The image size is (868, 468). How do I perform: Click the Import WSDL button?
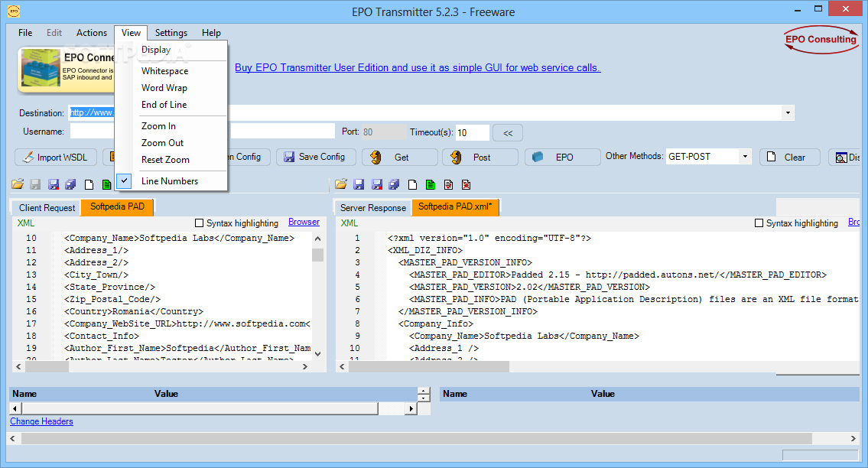(x=55, y=158)
